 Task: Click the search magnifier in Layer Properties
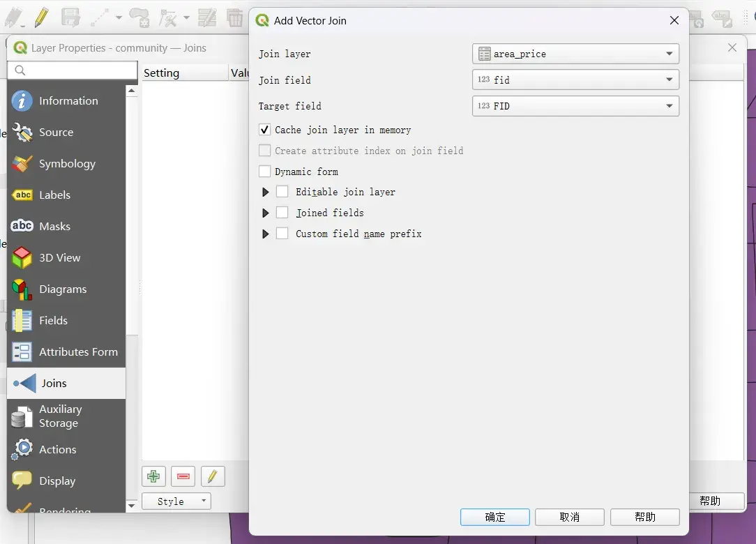coord(20,70)
